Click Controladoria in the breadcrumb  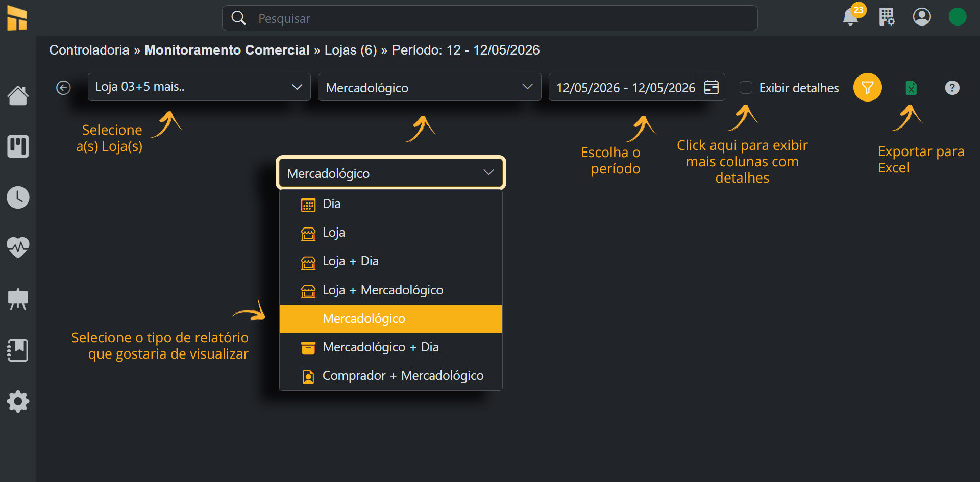click(89, 50)
